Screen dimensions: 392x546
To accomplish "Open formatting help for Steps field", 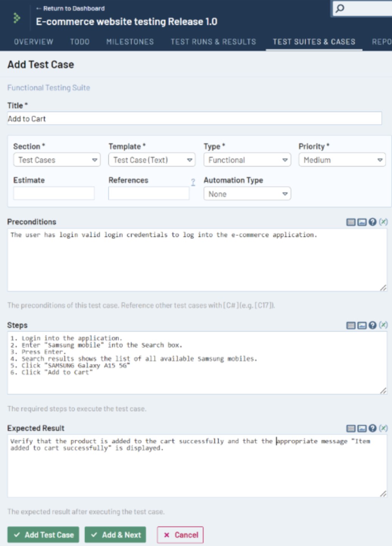I will point(372,325).
